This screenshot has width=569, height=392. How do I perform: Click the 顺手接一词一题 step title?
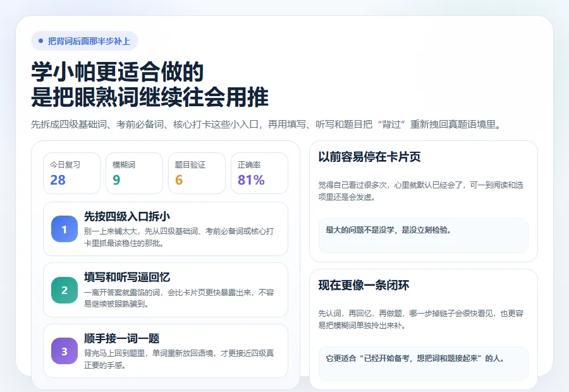pos(120,339)
